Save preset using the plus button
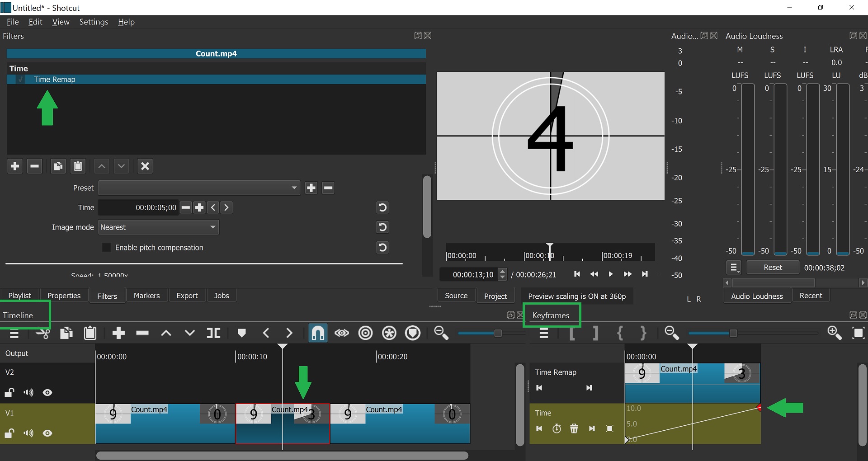This screenshot has width=868, height=461. 311,188
